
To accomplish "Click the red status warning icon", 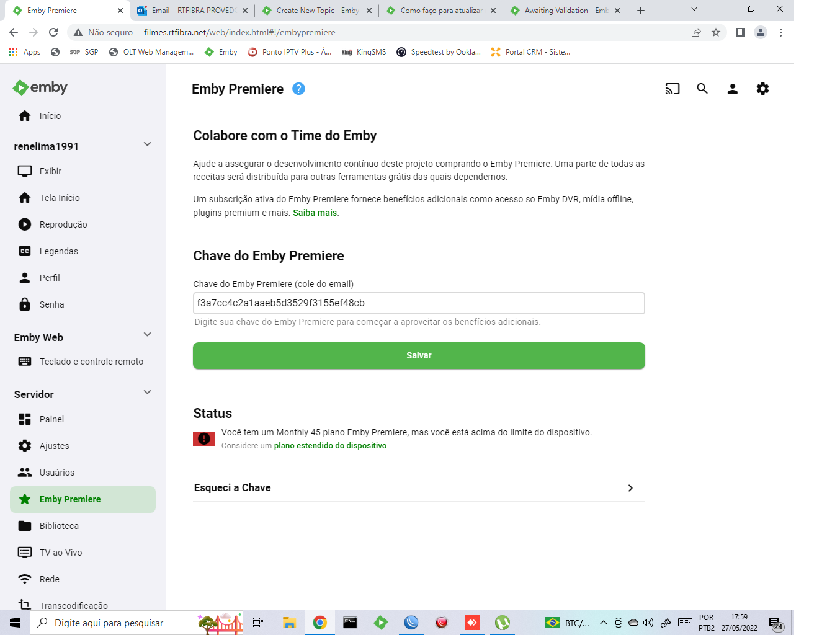I will tap(203, 439).
